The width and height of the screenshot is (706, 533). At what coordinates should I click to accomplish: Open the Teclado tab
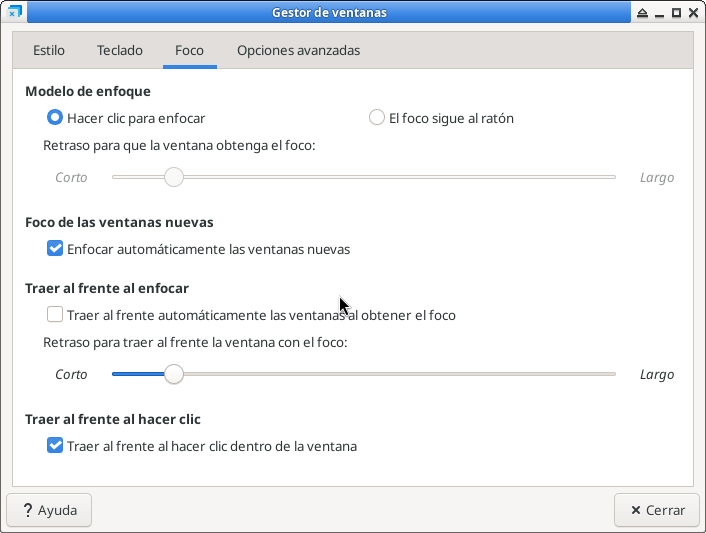click(x=120, y=50)
